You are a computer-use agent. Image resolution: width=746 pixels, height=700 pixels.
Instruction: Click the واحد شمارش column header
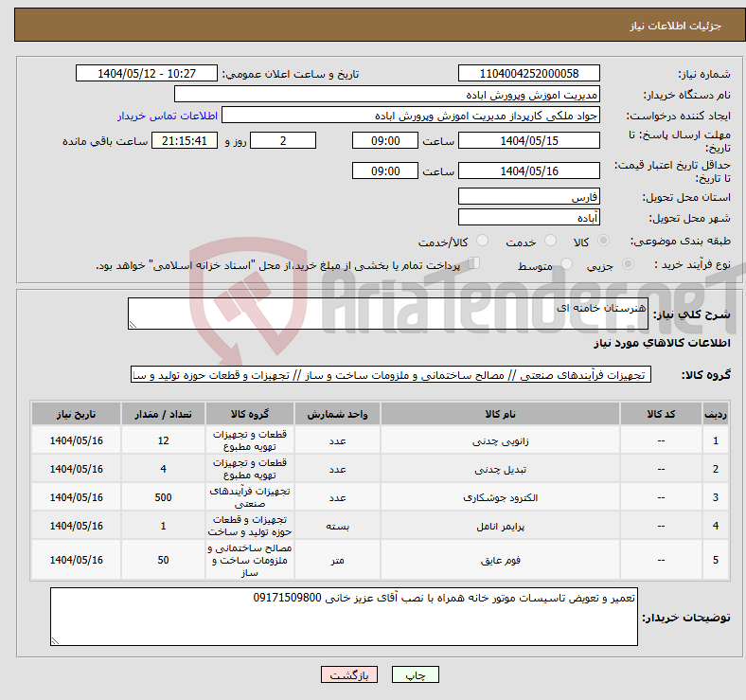coord(337,414)
